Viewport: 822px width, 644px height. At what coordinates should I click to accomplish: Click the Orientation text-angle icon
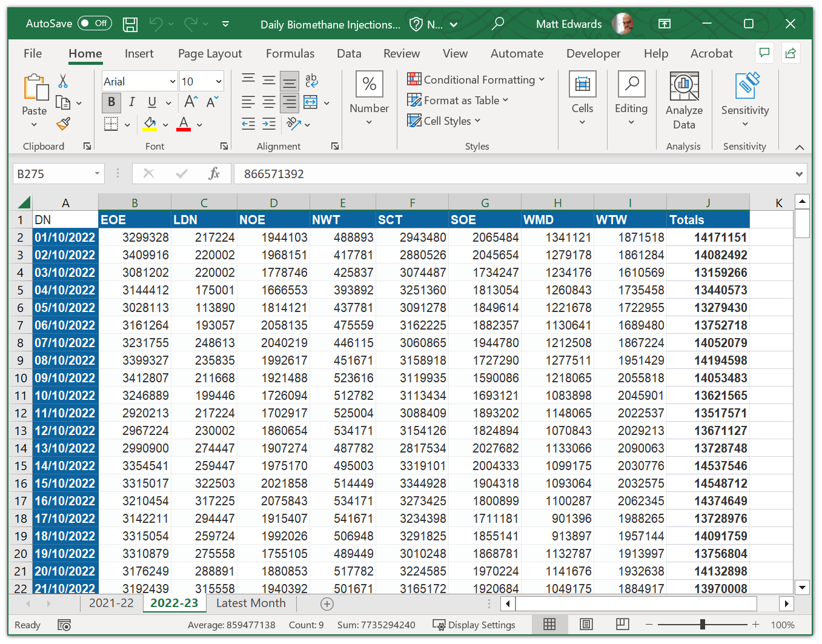(294, 124)
